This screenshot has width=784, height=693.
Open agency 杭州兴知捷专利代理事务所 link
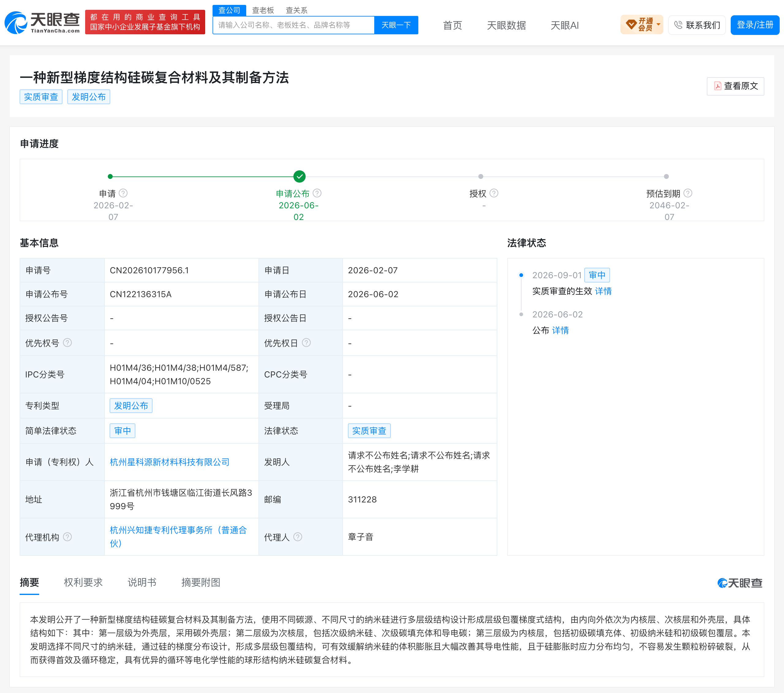pyautogui.click(x=178, y=536)
